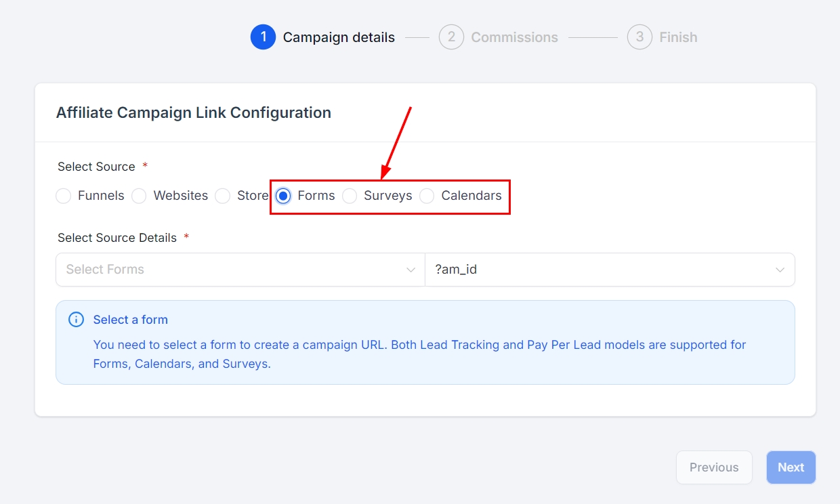Select the Forms radio button
This screenshot has width=840, height=504.
(x=284, y=196)
